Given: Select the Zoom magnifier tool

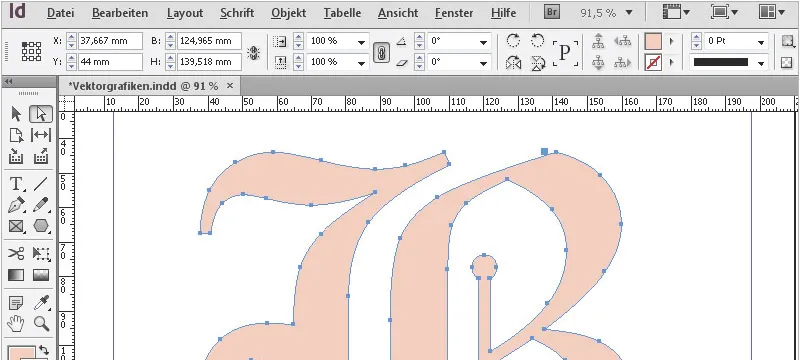Looking at the screenshot, I should 41,323.
